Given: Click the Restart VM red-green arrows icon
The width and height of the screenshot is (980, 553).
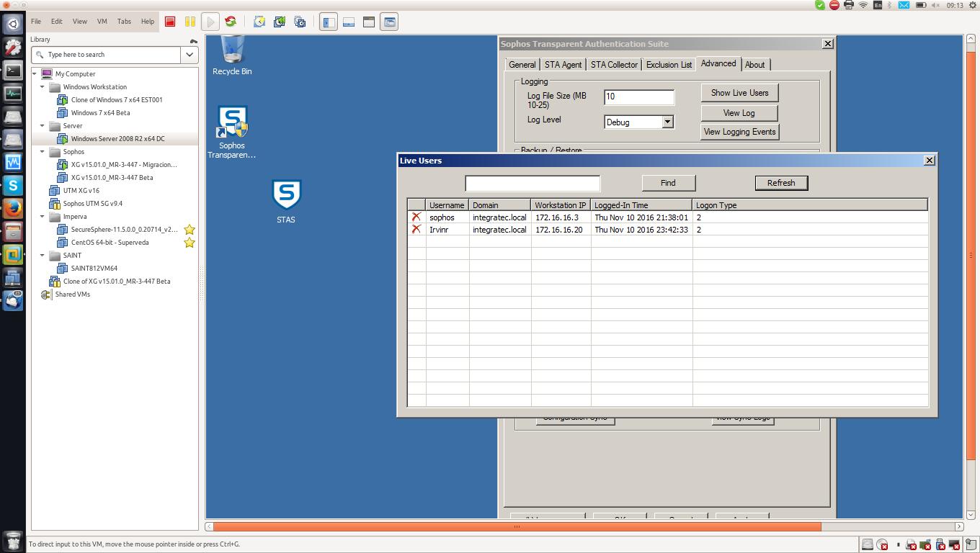Looking at the screenshot, I should click(x=231, y=22).
